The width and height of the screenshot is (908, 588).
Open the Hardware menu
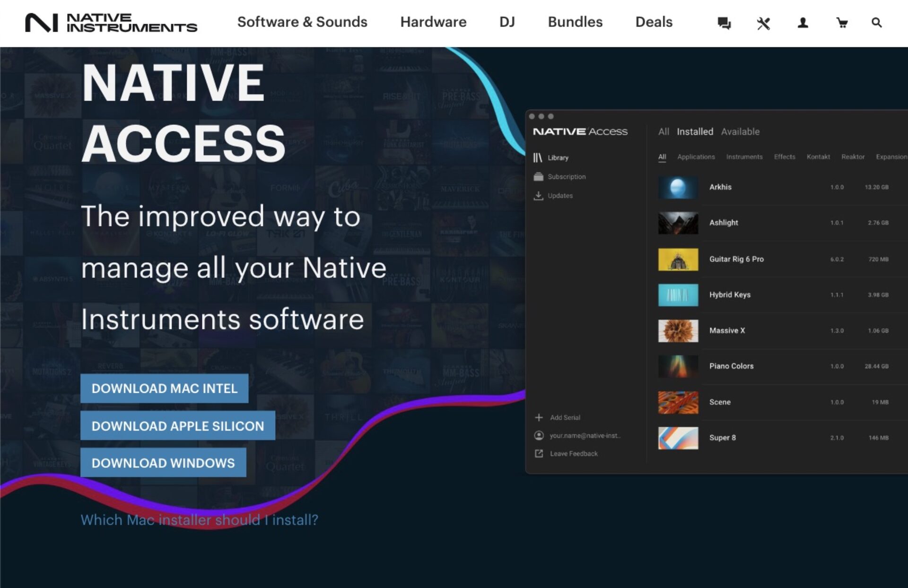coord(433,22)
